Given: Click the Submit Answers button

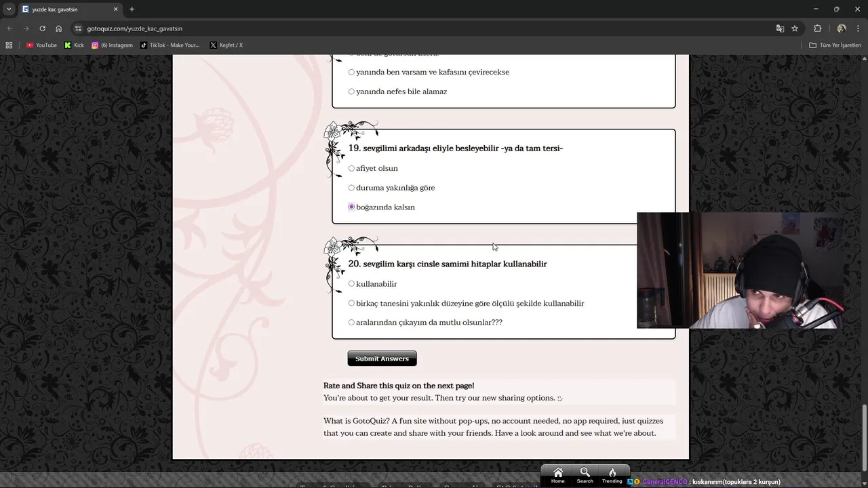Looking at the screenshot, I should 382,359.
